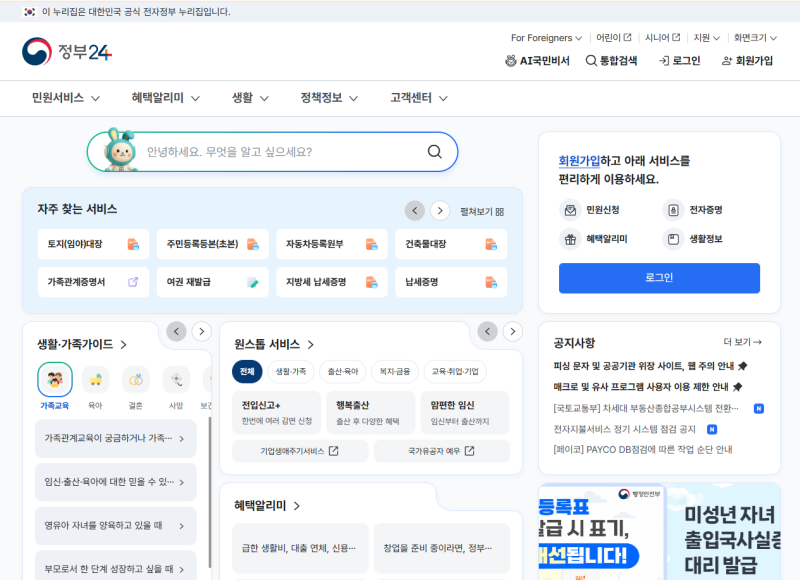Click the 회원가입 icon link in header
The width and height of the screenshot is (800, 580).
(747, 61)
